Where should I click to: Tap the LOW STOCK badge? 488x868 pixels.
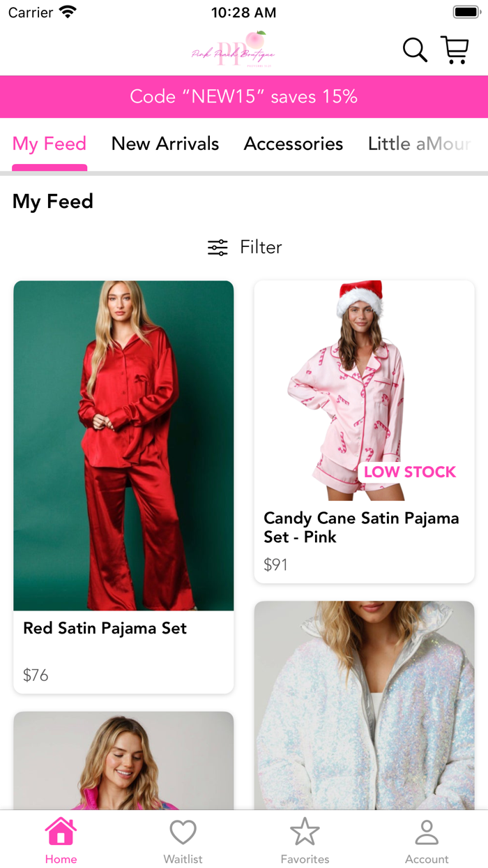410,472
